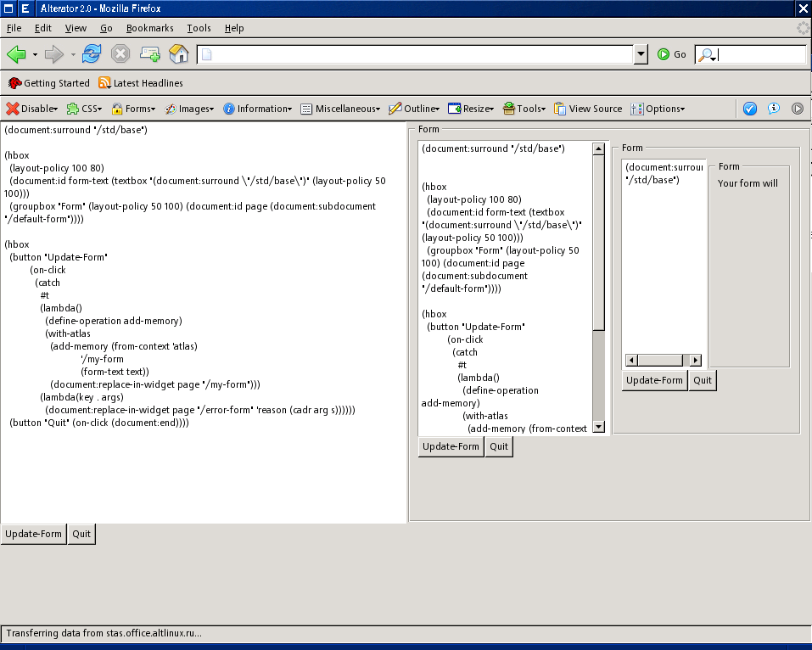Click the Latest Headlines feed bookmark
The height and width of the screenshot is (650, 812).
[x=141, y=83]
